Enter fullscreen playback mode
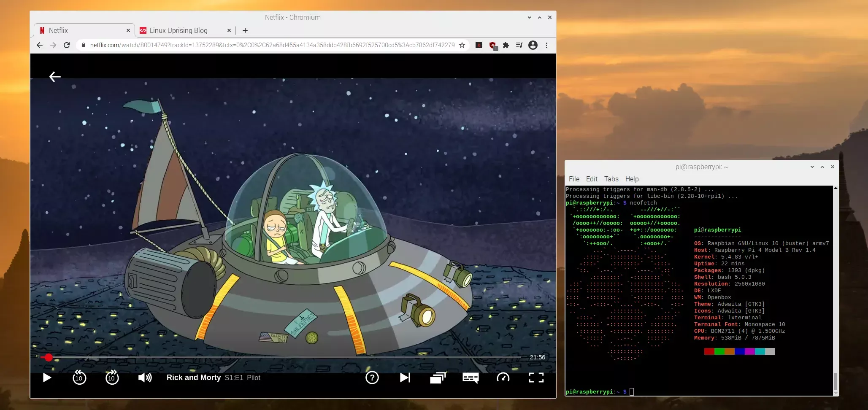868x410 pixels. pyautogui.click(x=536, y=378)
